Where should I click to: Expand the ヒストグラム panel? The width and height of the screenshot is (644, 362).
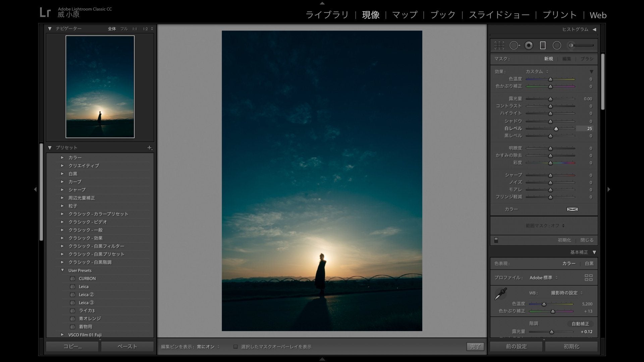click(594, 29)
